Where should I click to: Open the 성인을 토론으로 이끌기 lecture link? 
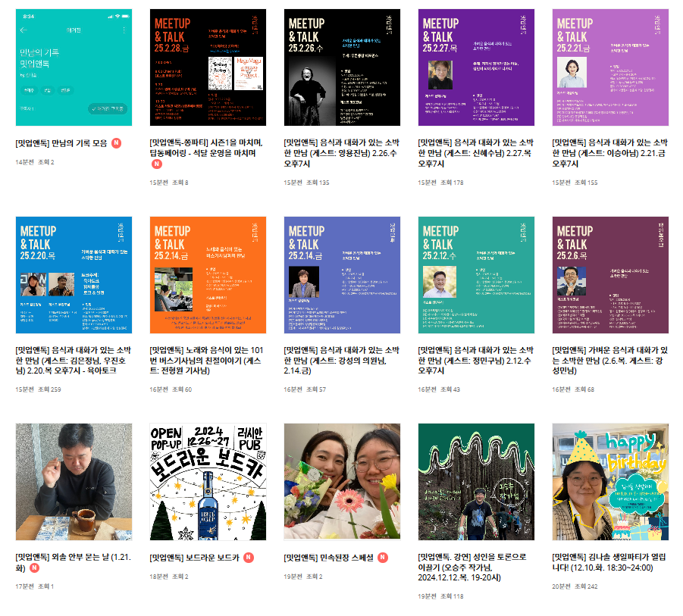tap(472, 568)
